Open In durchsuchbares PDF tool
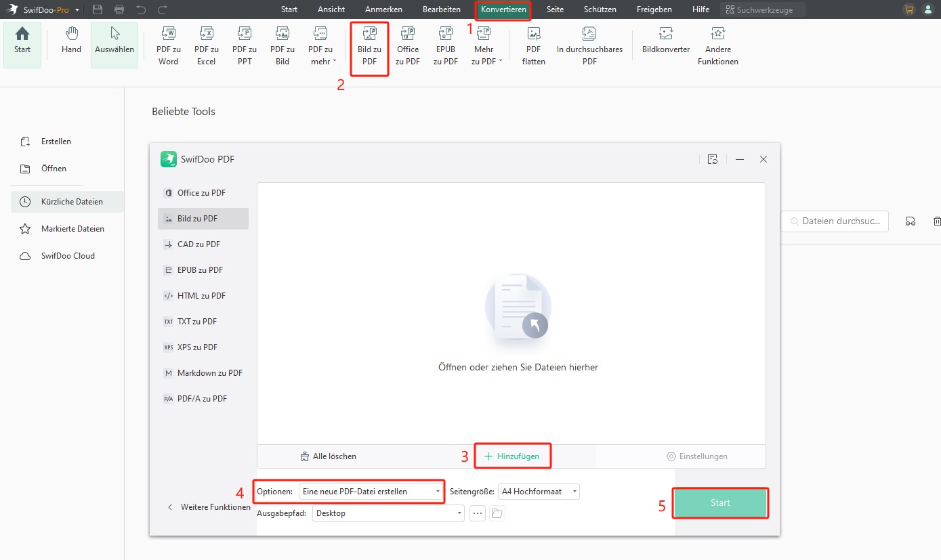Screen dimensions: 941x560 coord(589,45)
